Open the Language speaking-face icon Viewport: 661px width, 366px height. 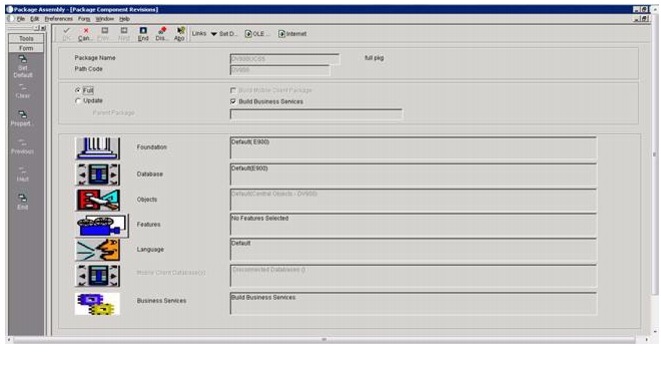[x=97, y=250]
